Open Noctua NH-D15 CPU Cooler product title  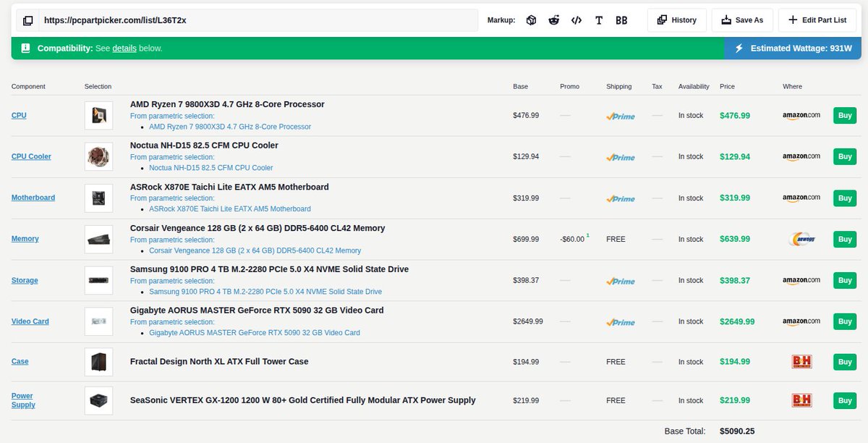(204, 145)
